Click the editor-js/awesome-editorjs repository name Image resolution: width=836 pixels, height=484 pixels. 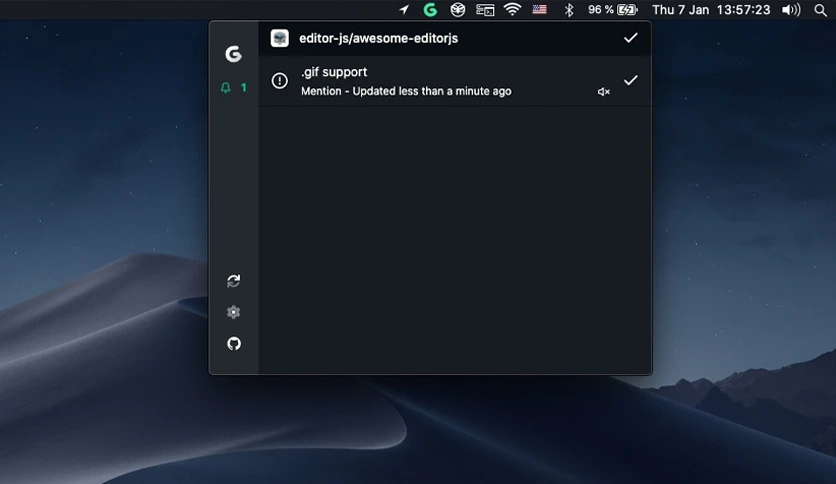pos(379,38)
